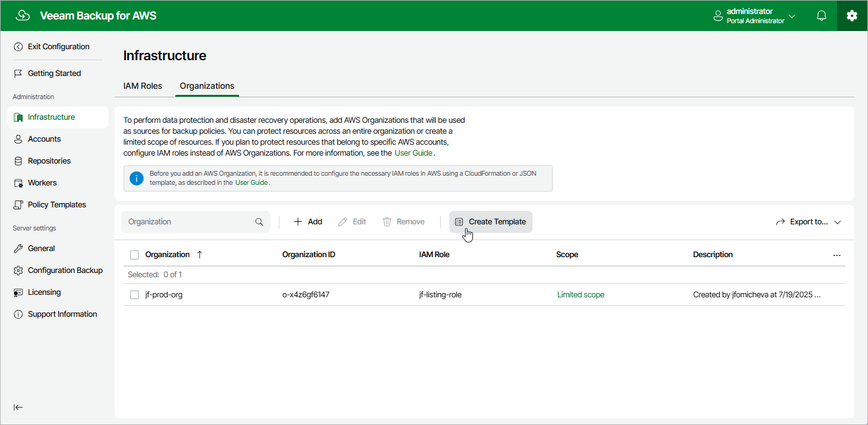Click the Scope column header
Viewport: 868px width, 425px height.
click(x=567, y=255)
